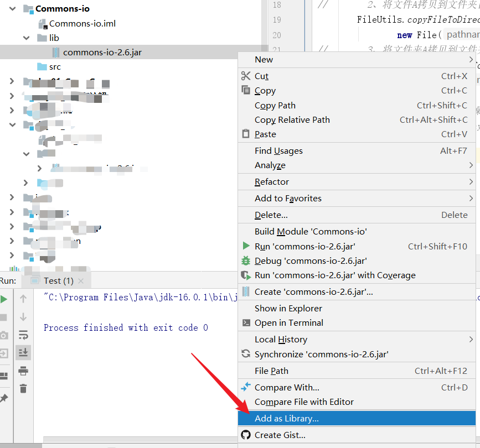Click the stop icon in Run panel
The width and height of the screenshot is (480, 448).
point(4,317)
